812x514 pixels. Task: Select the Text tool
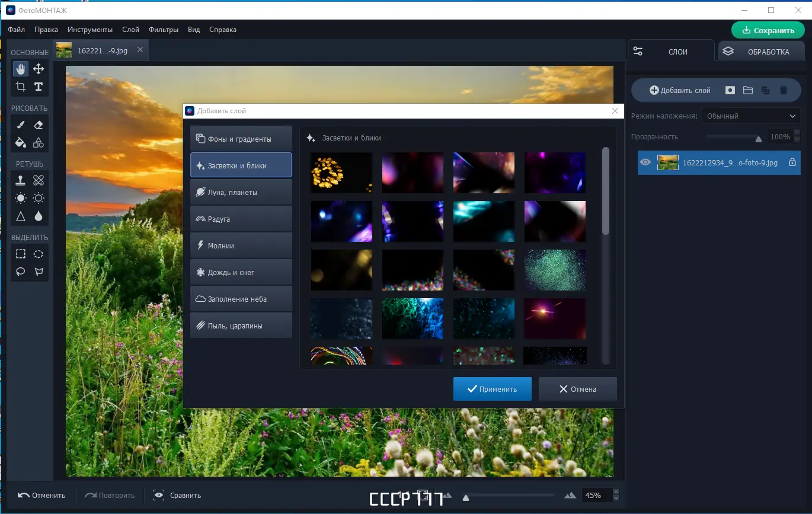pos(39,87)
